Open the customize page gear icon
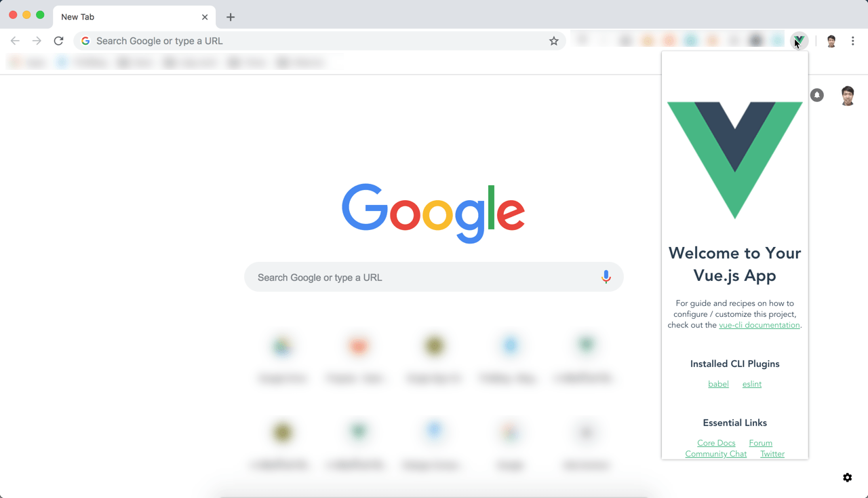 [848, 478]
